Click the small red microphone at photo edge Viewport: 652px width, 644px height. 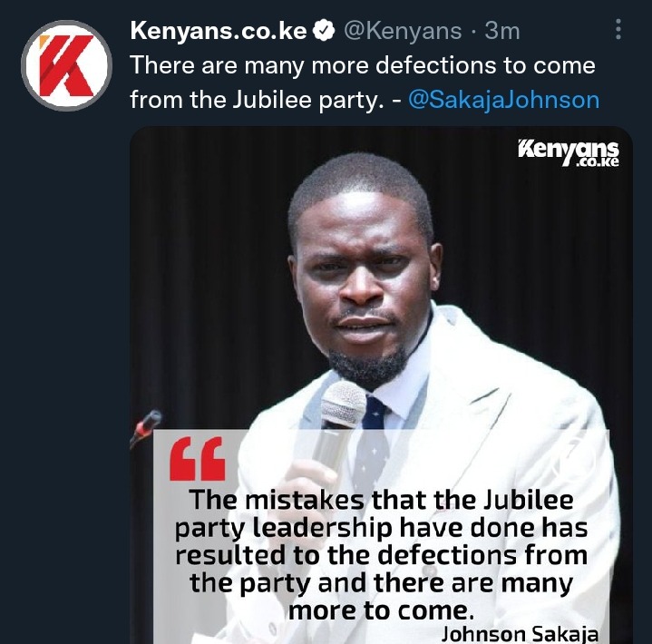[145, 427]
